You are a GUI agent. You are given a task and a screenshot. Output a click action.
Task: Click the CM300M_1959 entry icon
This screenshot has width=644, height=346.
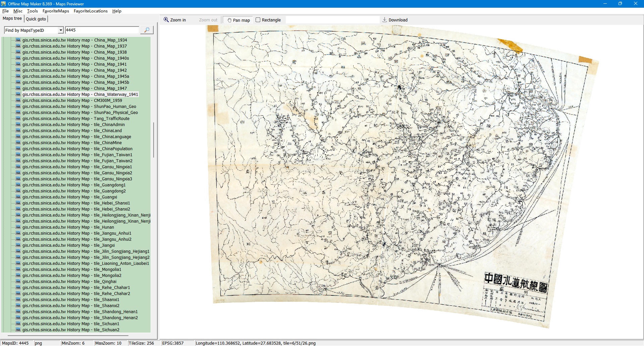tap(18, 100)
